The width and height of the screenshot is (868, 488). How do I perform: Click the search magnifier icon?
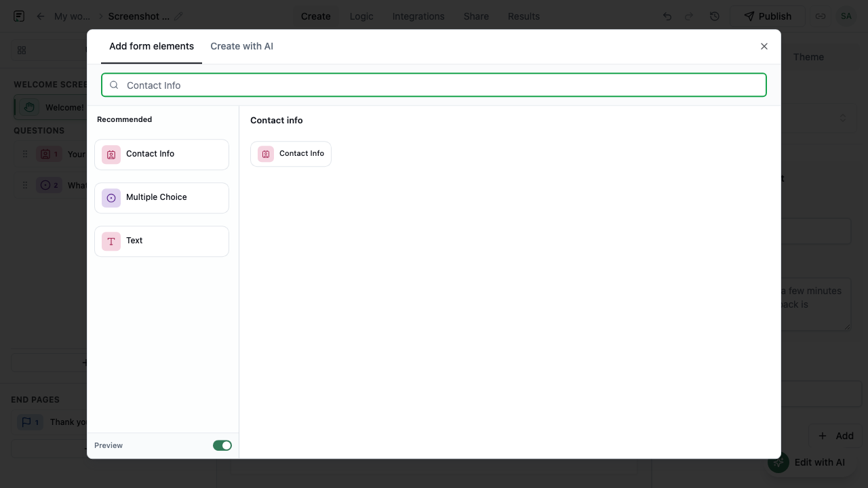pyautogui.click(x=114, y=85)
